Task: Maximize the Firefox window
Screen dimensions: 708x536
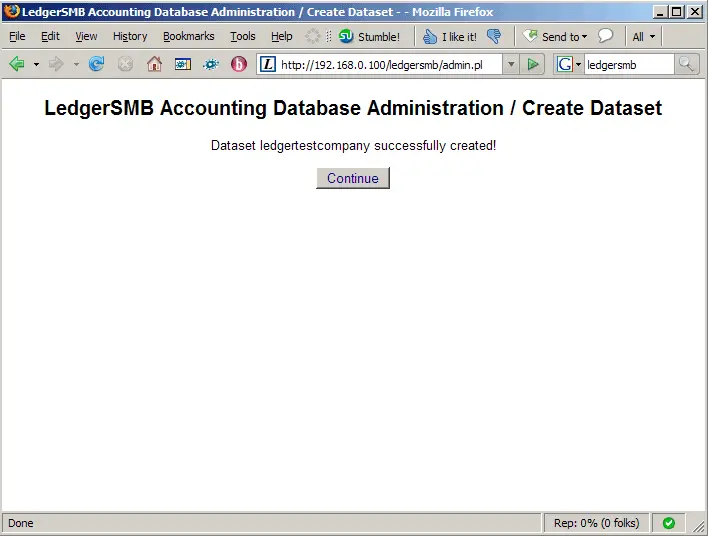Action: click(x=677, y=12)
